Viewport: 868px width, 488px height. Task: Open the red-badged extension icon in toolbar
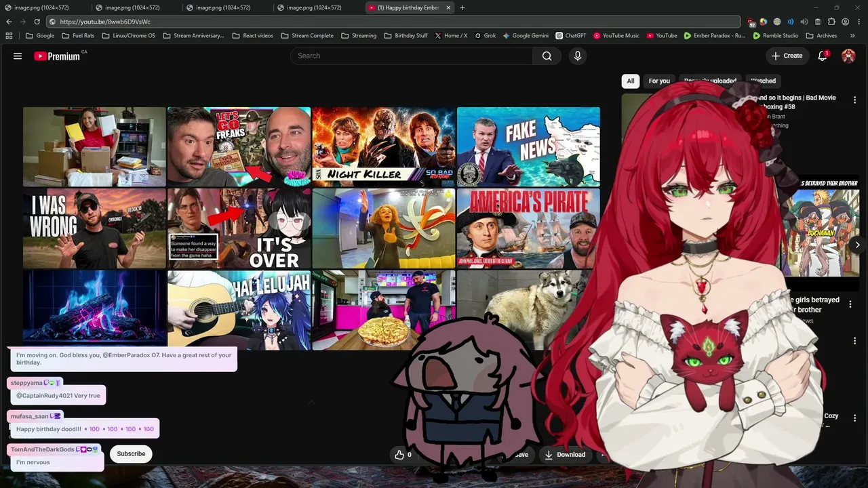751,22
